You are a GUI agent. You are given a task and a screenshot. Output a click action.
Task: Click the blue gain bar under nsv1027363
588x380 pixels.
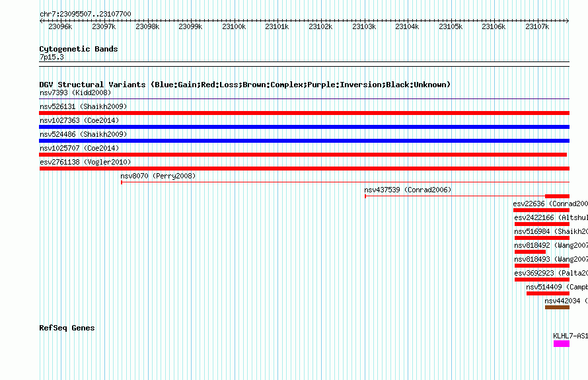[x=304, y=127]
